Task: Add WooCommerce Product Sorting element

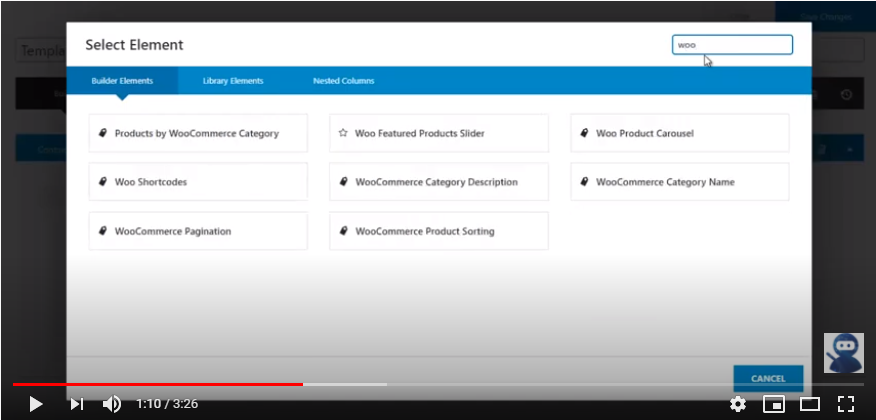Action: pos(439,231)
